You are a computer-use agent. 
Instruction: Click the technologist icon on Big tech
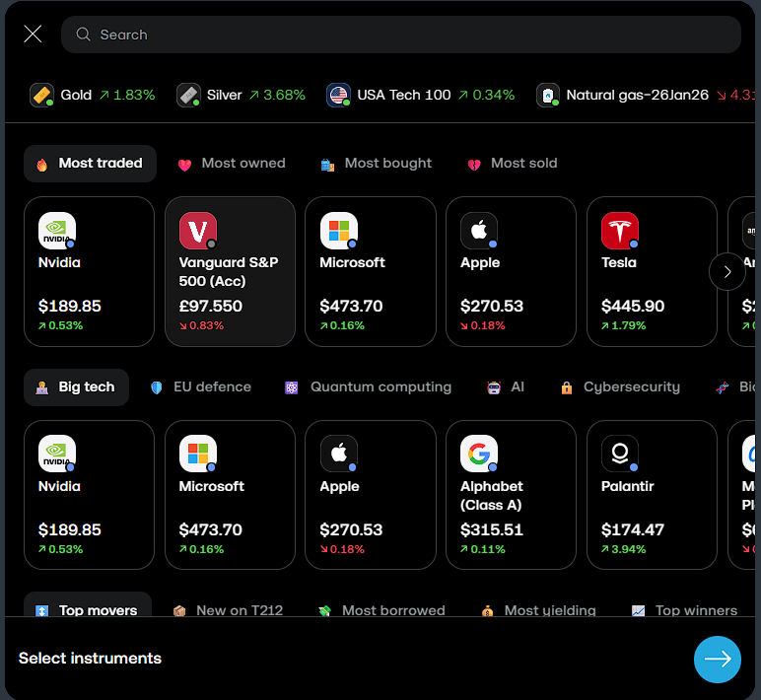click(42, 387)
